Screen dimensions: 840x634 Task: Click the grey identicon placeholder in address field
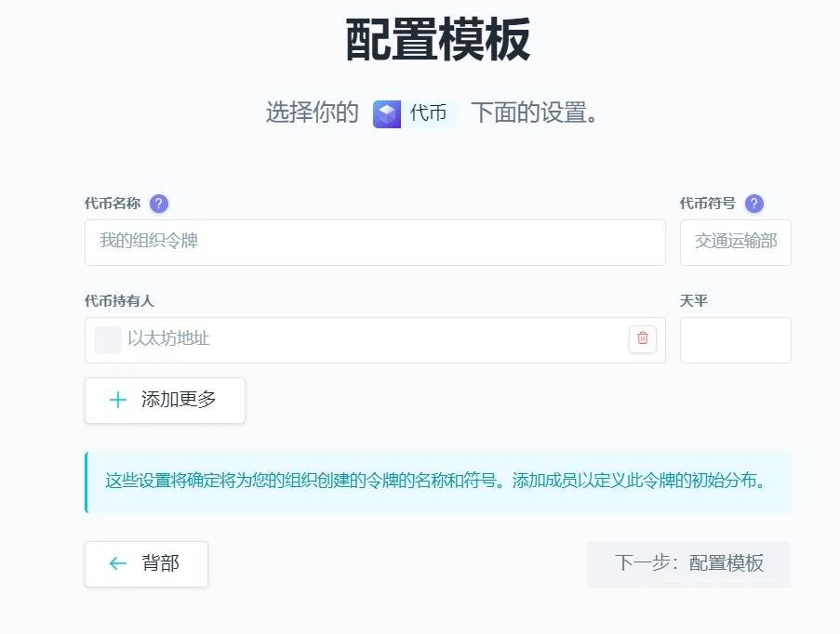[x=108, y=339]
